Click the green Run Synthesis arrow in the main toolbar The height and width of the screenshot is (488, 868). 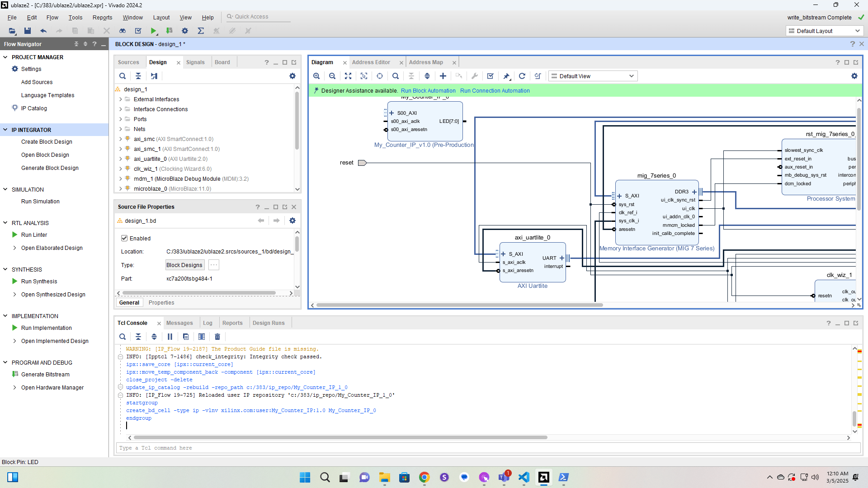[154, 31]
